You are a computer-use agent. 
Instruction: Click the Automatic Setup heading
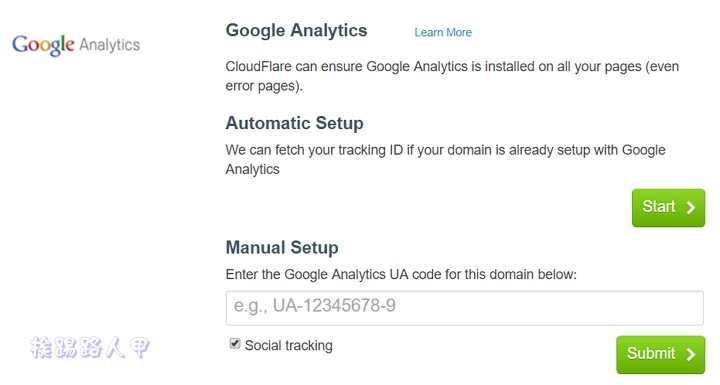(295, 123)
